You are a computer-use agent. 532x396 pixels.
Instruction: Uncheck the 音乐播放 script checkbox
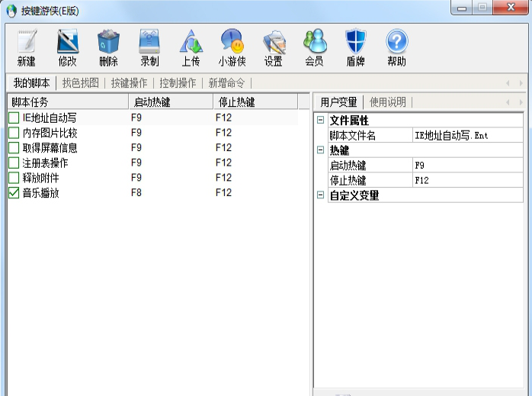(x=14, y=192)
